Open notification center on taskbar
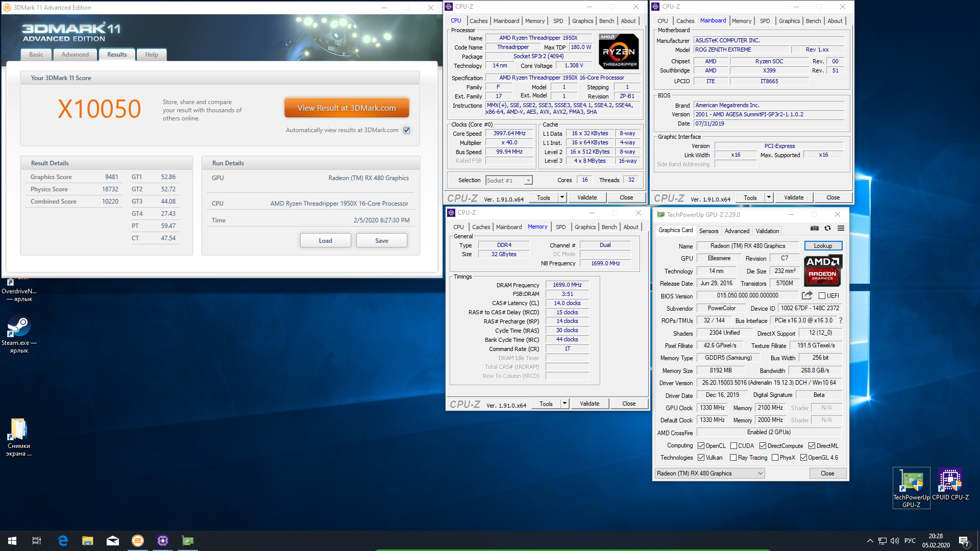The height and width of the screenshot is (551, 980). (x=964, y=541)
